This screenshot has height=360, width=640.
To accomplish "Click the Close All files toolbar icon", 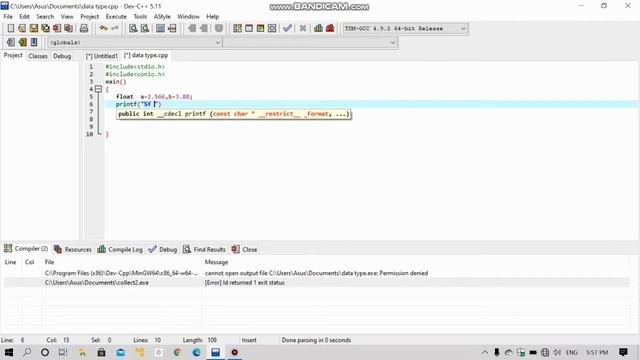I will pyautogui.click(x=69, y=28).
